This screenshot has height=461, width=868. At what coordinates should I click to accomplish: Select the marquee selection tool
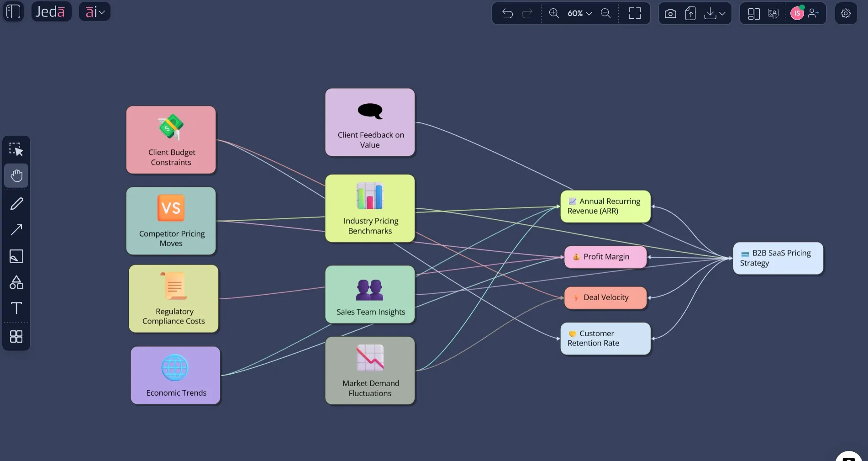tap(16, 148)
